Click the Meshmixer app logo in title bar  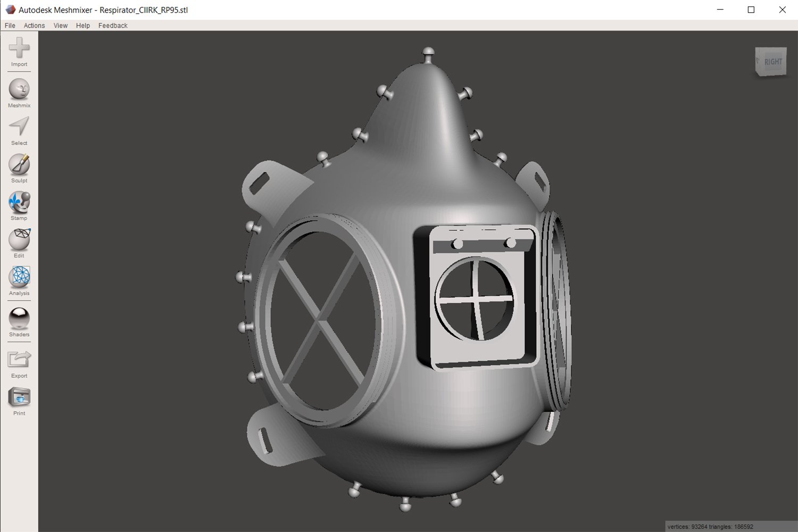click(10, 10)
